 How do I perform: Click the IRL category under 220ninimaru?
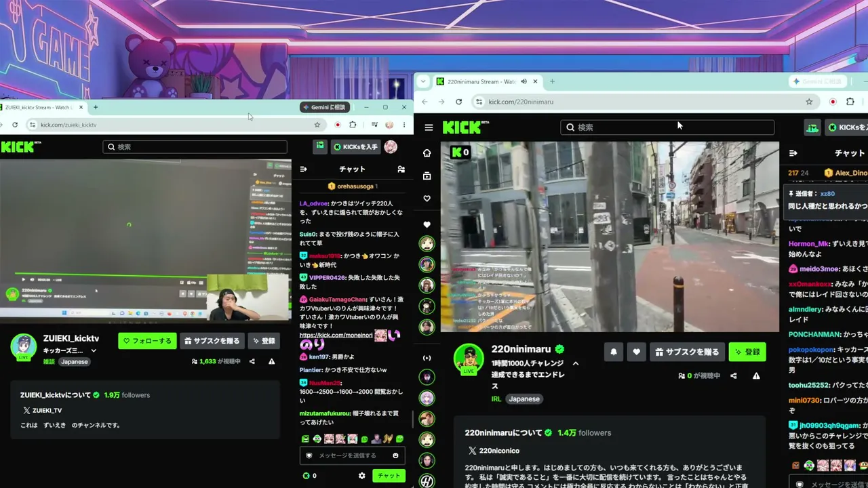tap(496, 399)
